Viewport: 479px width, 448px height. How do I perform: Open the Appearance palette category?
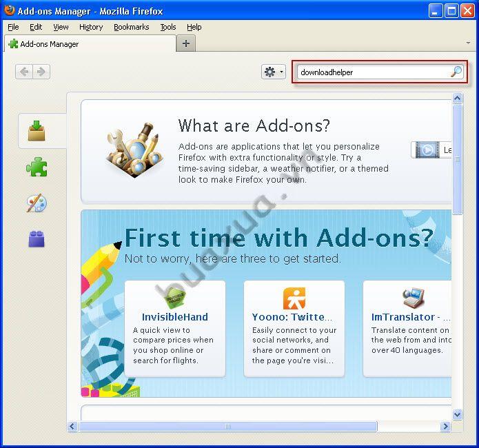click(x=37, y=203)
